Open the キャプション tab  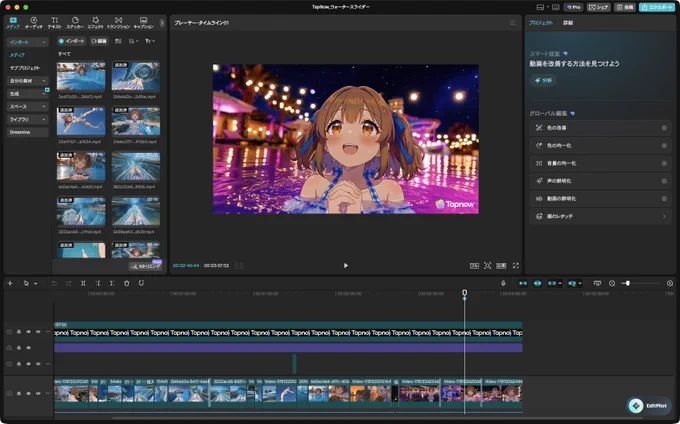pyautogui.click(x=144, y=23)
